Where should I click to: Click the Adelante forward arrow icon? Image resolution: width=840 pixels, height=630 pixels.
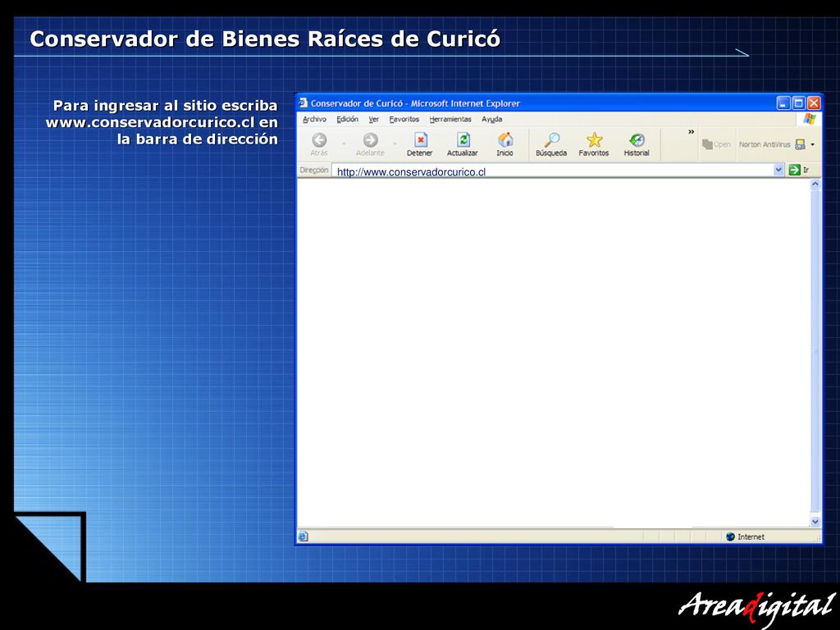click(x=370, y=140)
